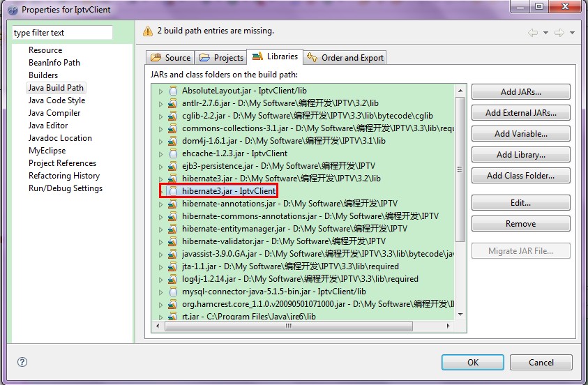Confirm with the OK button

tap(472, 363)
